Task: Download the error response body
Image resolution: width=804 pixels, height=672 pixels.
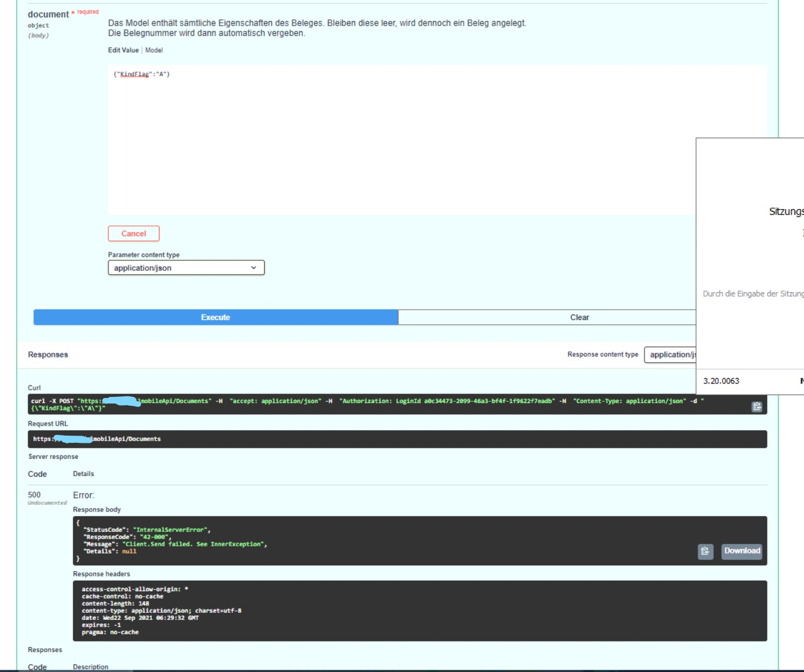Action: pyautogui.click(x=741, y=551)
